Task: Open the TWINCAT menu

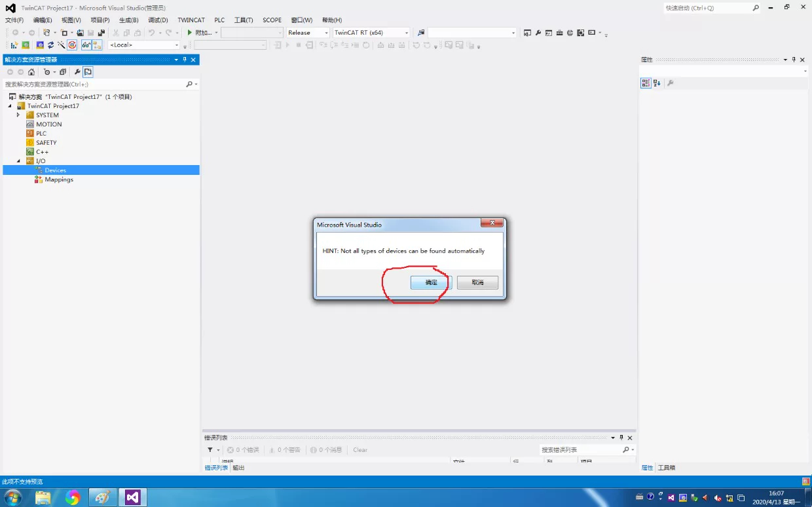Action: click(x=191, y=20)
